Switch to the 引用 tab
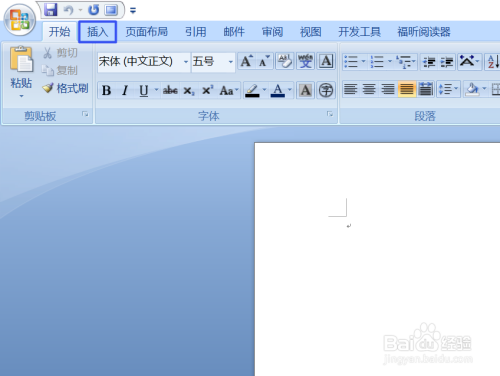 click(196, 32)
